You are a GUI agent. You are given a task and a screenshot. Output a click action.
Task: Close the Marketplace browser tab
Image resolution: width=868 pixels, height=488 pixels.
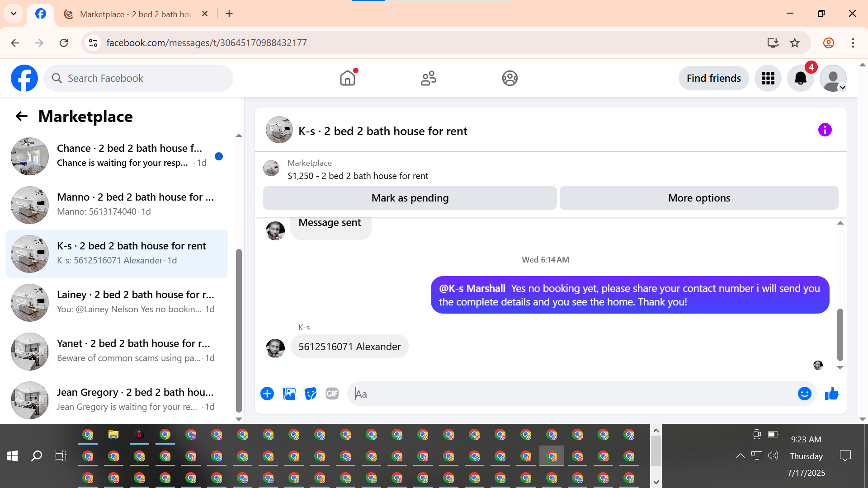tap(205, 14)
